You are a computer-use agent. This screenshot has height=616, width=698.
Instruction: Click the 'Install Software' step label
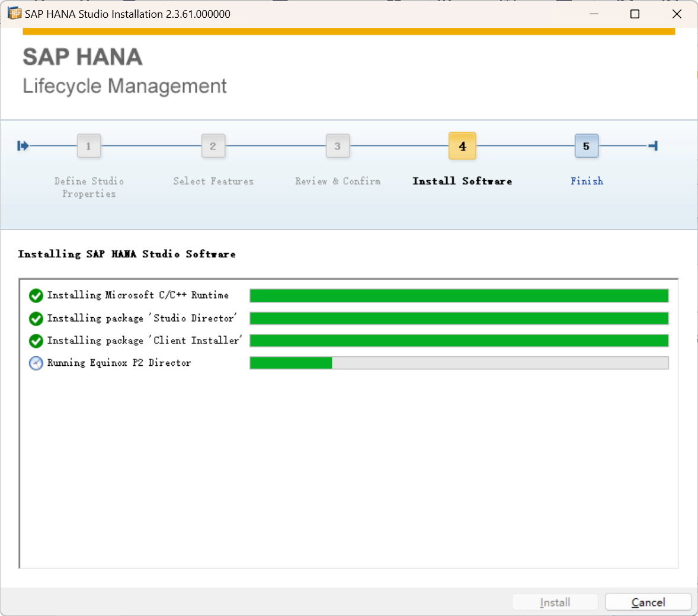(x=462, y=181)
